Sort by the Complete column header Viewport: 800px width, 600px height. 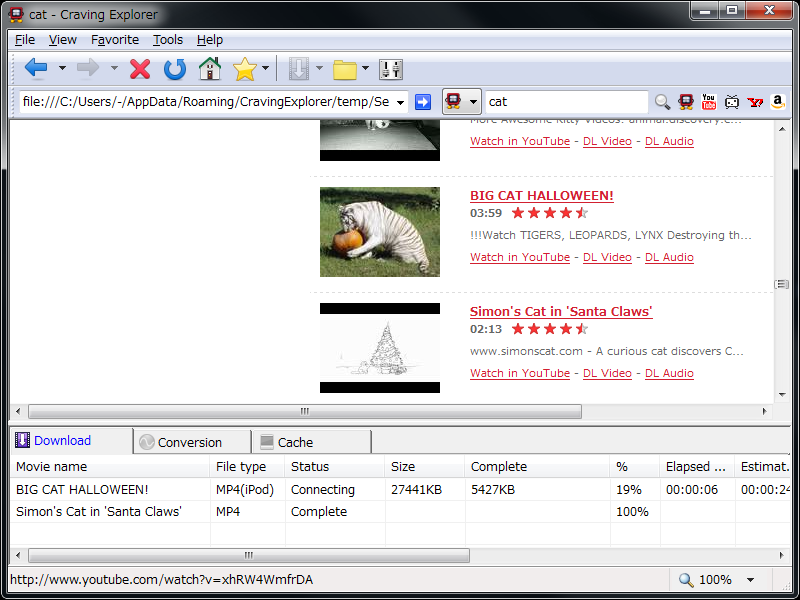click(537, 466)
